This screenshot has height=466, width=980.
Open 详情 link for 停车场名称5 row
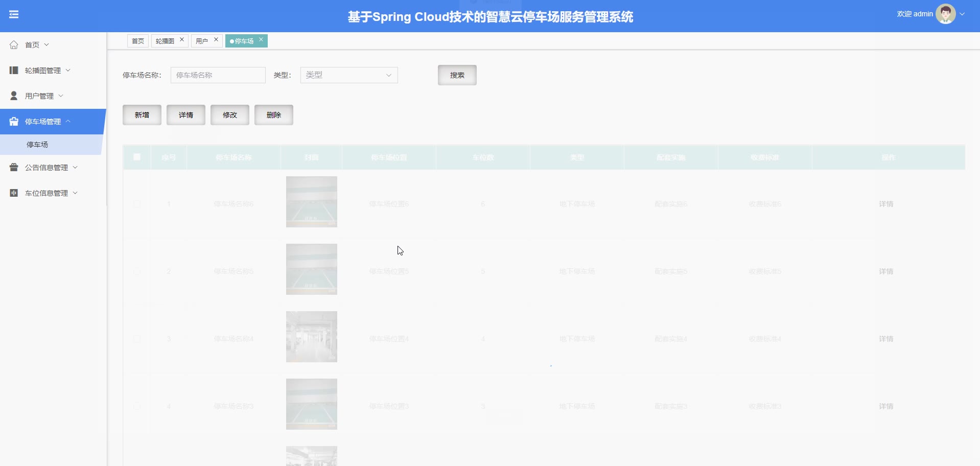tap(886, 271)
